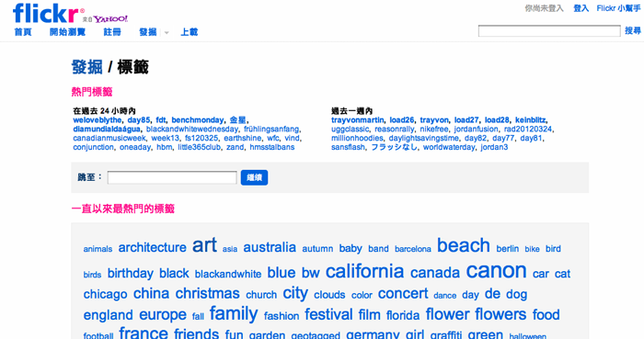644x339 pixels.
Task: Select the animals tag in cloud
Action: click(98, 249)
